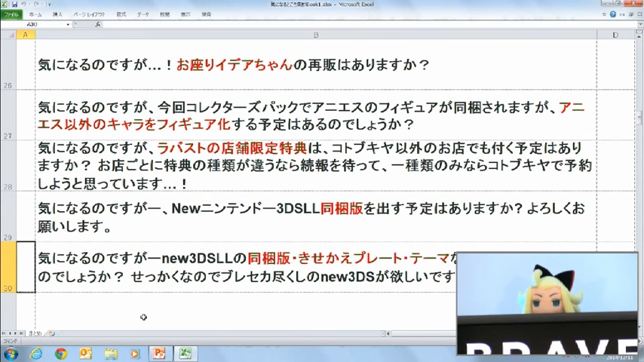Viewport: 644px width, 362px height.
Task: Switch to Excel in the taskbar
Action: point(186,354)
